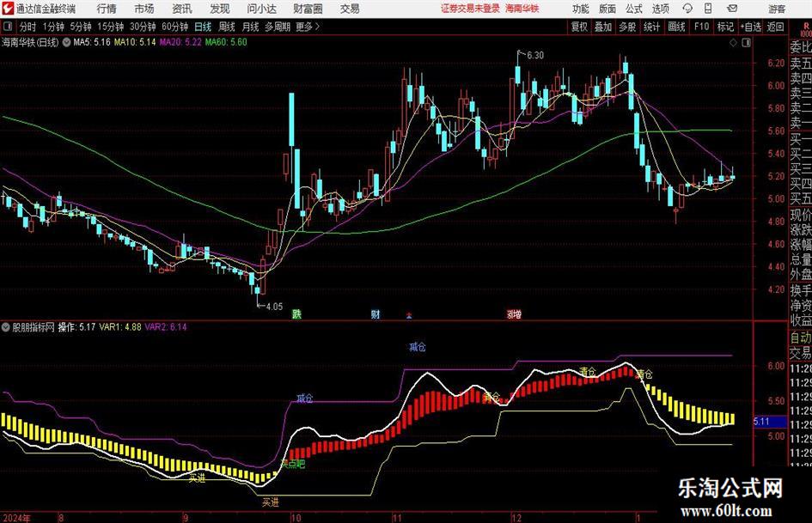Click the 财 marker below chart
The image size is (812, 523).
(375, 313)
